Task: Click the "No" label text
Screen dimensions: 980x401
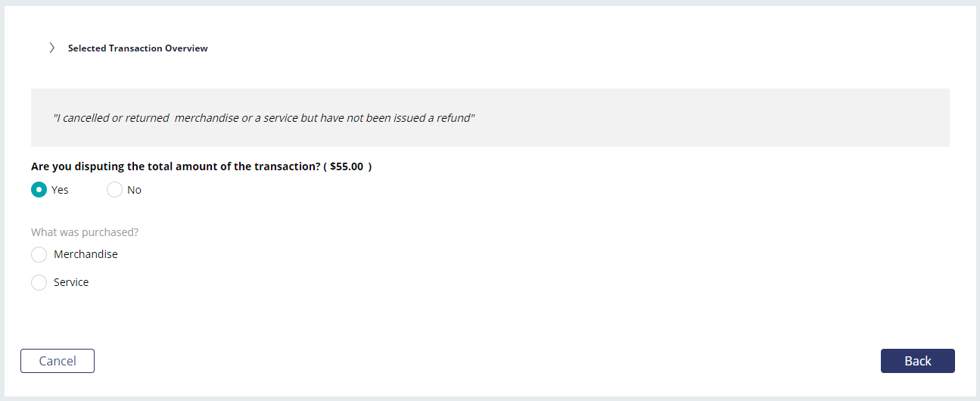Action: click(x=134, y=190)
